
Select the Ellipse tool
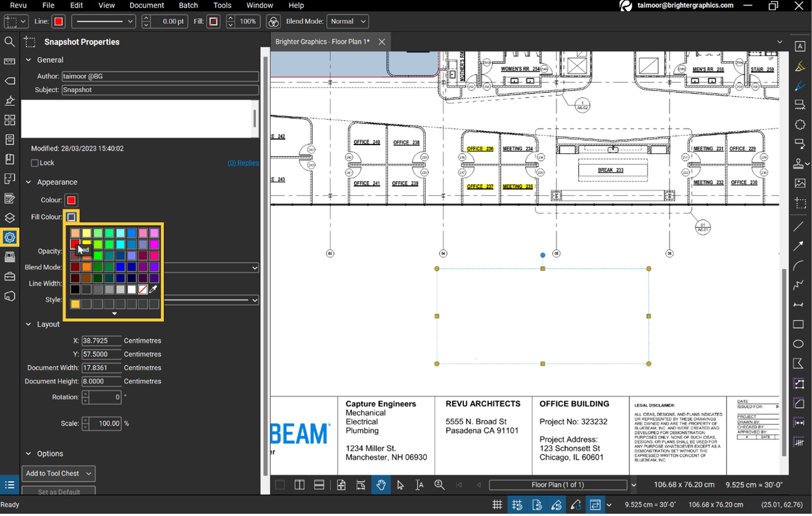[799, 344]
